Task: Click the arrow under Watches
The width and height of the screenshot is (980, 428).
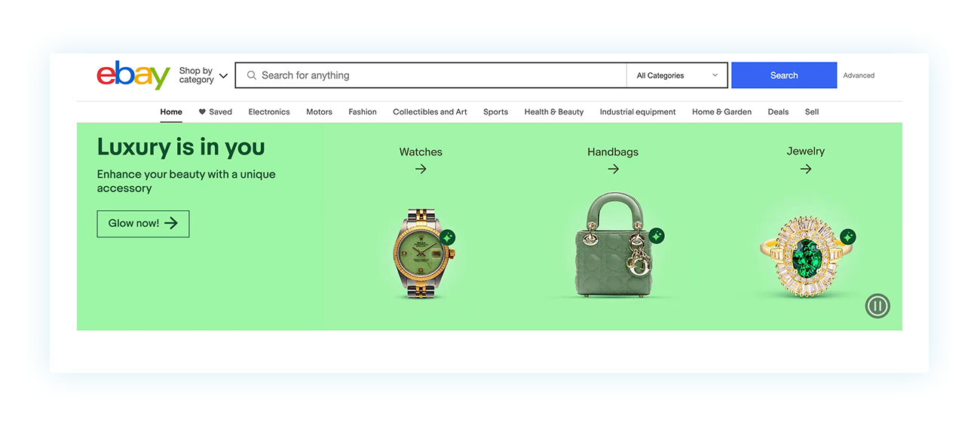Action: coord(421,169)
